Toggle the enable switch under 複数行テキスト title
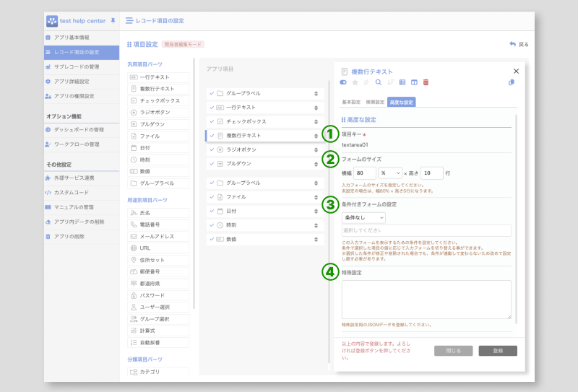Viewport: 578px width, 392px height. pyautogui.click(x=342, y=82)
